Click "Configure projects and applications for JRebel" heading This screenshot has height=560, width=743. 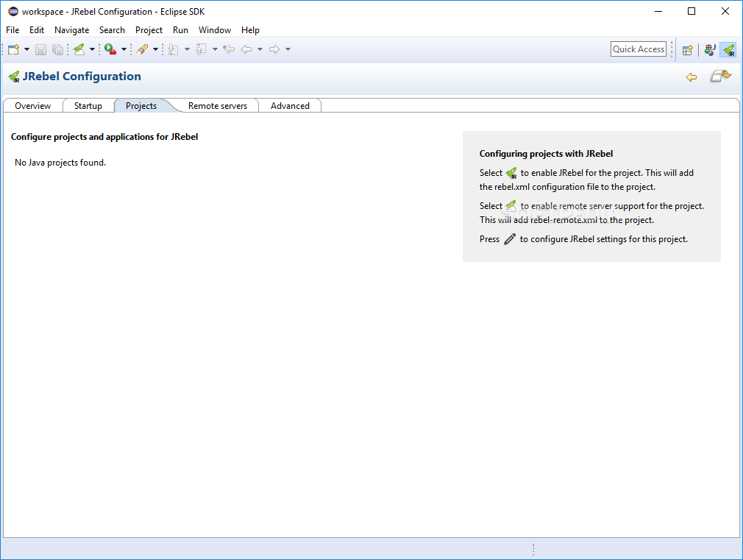(x=104, y=137)
